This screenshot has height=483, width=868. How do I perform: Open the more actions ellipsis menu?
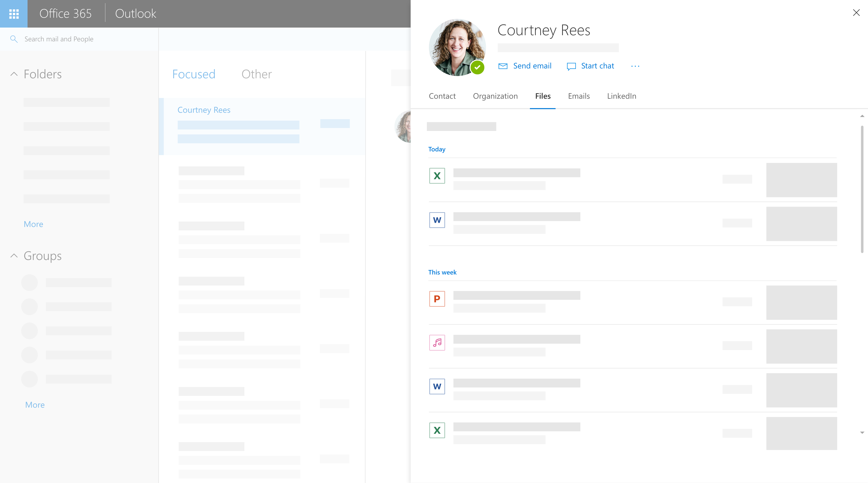[x=635, y=66]
